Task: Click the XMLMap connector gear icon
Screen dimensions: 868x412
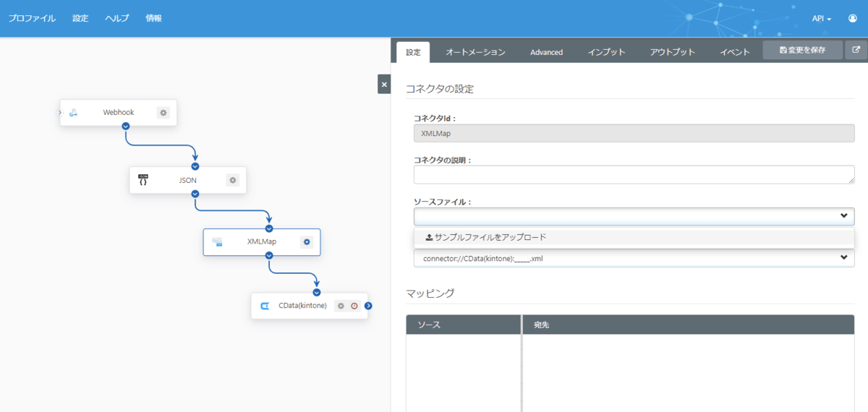Action: coord(307,241)
